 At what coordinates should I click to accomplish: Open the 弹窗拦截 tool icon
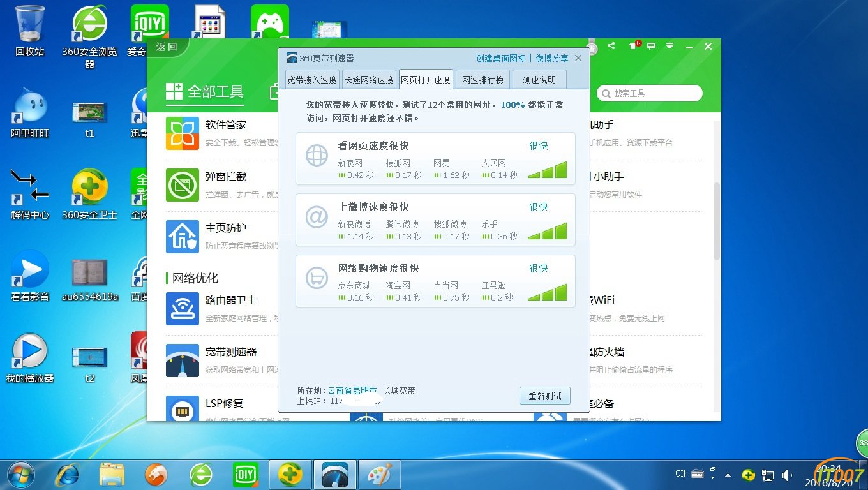(183, 185)
